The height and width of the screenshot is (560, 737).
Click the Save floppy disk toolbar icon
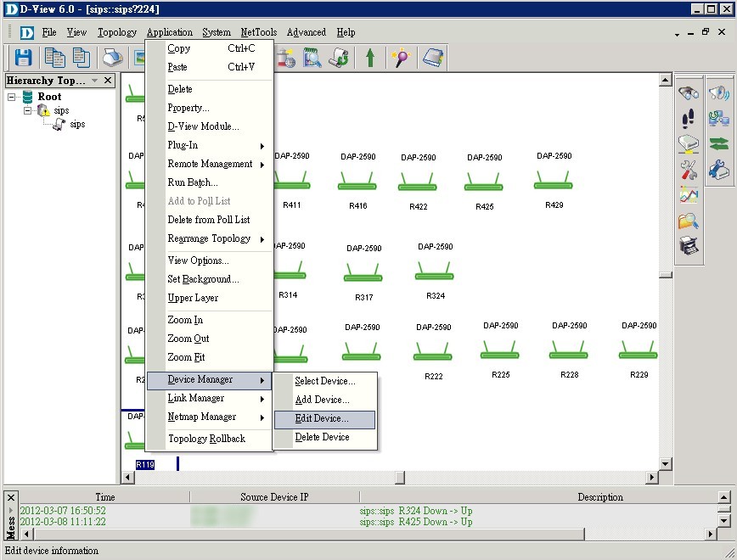coord(23,58)
